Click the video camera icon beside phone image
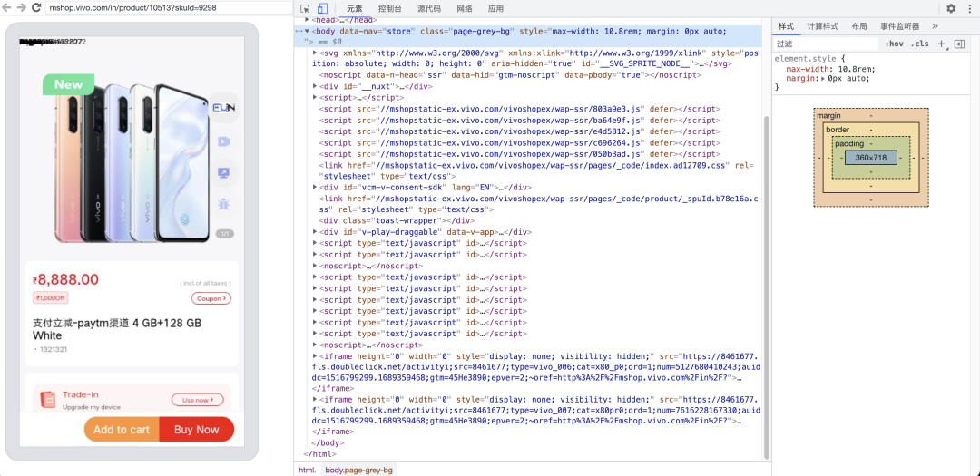This screenshot has width=980, height=476. 223,141
